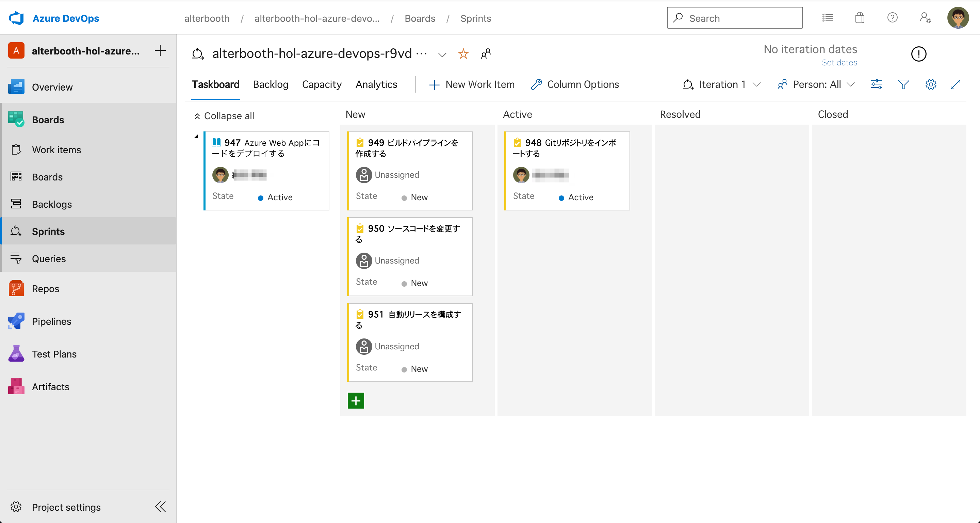Click the user settings icon
Screen dimensions: 980x523
tap(925, 18)
